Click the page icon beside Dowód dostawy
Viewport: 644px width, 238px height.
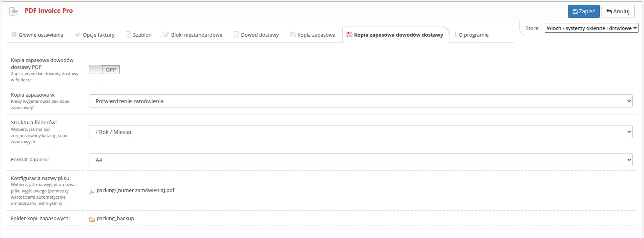click(236, 35)
